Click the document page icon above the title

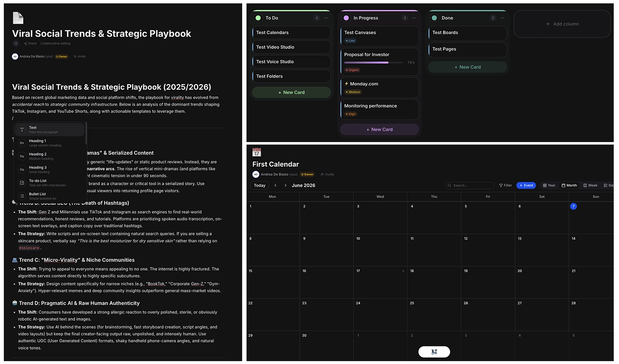coord(18,18)
